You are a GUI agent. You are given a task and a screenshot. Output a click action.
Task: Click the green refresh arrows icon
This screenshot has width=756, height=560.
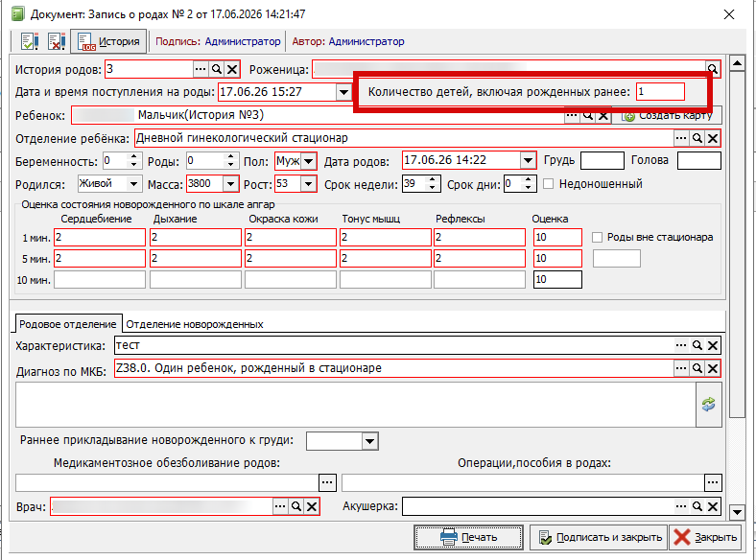709,405
